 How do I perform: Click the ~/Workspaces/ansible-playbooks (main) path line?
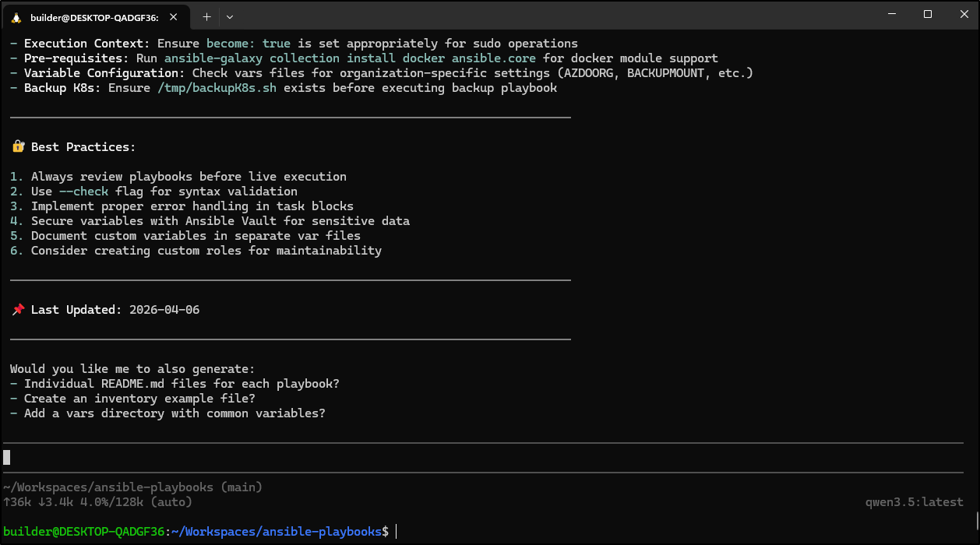point(132,487)
